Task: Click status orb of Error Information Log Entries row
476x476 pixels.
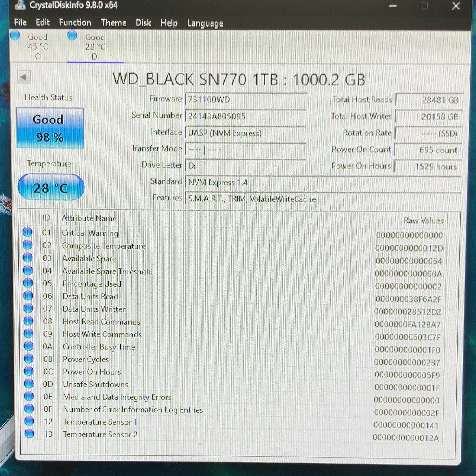Action: [29, 409]
